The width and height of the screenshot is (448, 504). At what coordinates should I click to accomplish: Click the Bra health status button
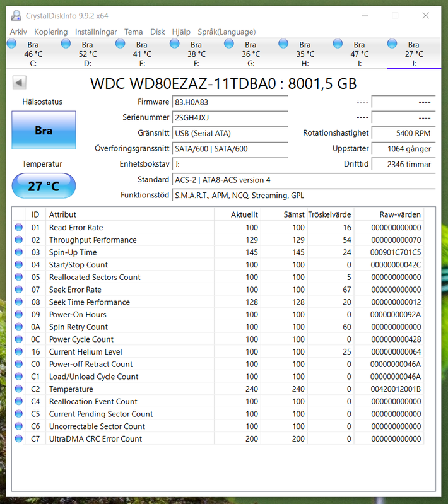tap(44, 130)
